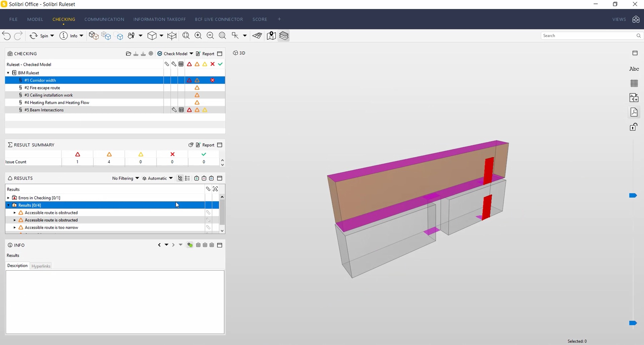Click Add to Selection Basket in Results
Screen dimensions: 644x345
tap(196, 178)
